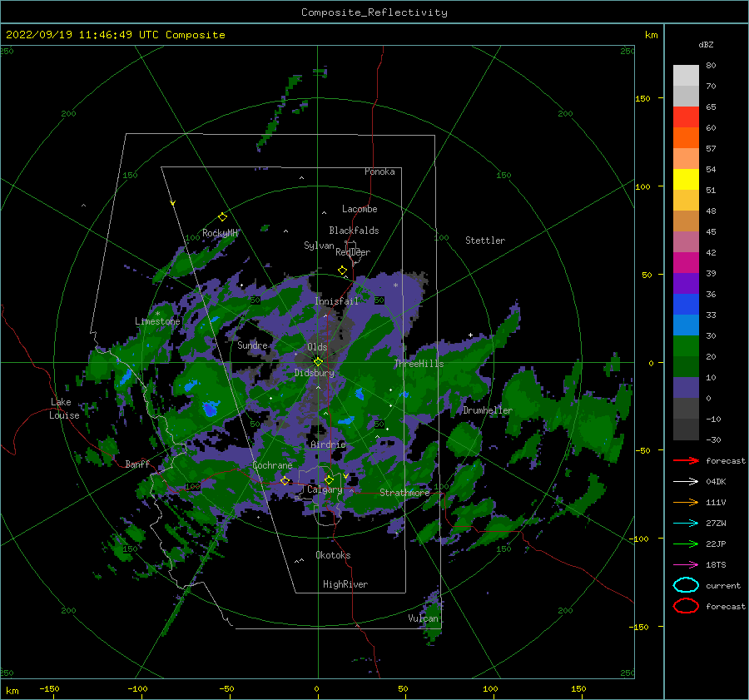Click the Didsbury label
Viewport: 749px width, 700px height.
[314, 373]
